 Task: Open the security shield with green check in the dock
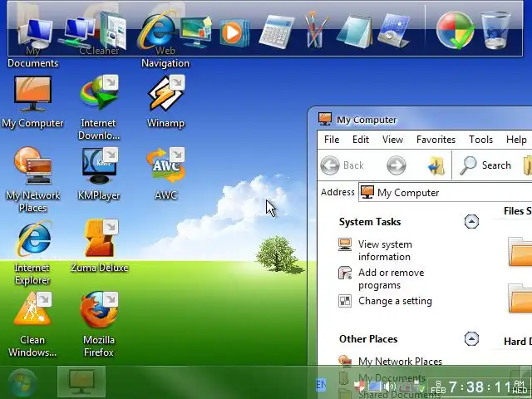pyautogui.click(x=455, y=31)
